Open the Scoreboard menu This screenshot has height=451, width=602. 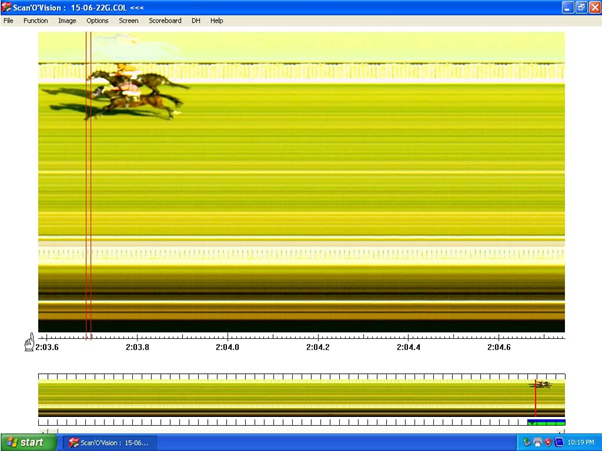click(165, 20)
